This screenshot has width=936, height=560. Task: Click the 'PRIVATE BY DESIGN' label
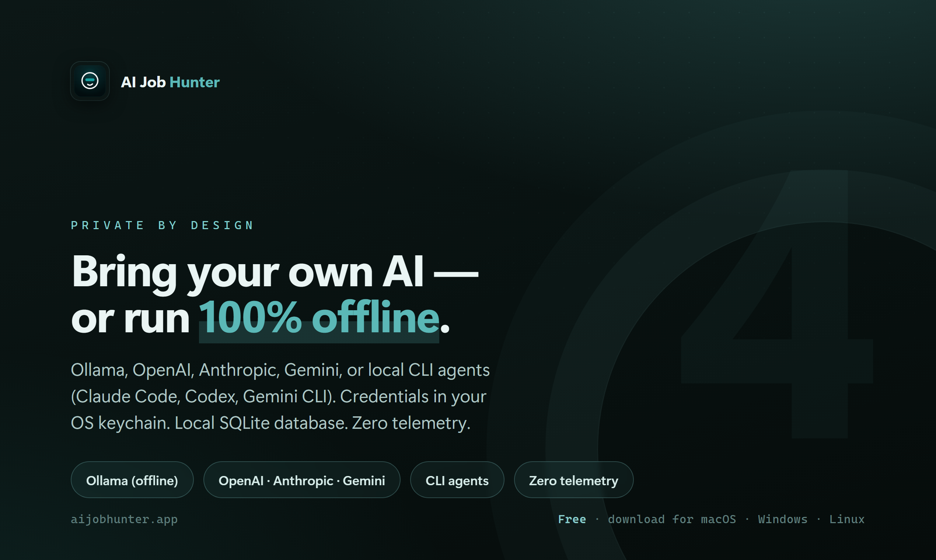point(162,225)
